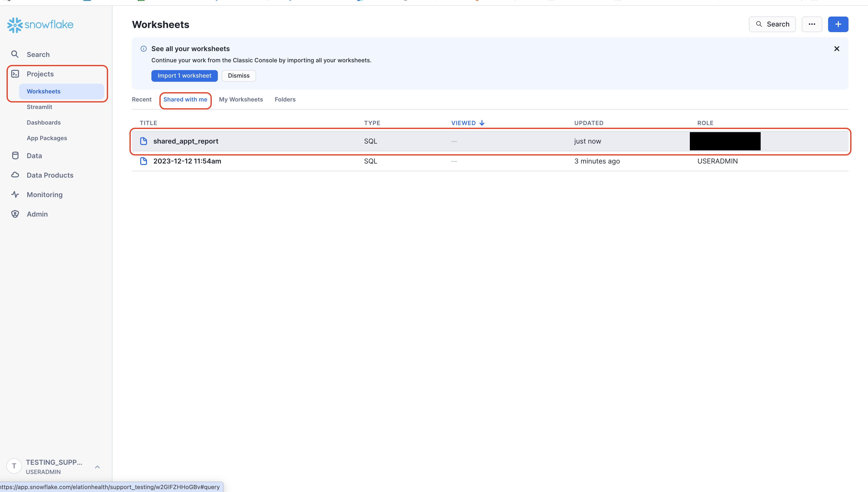Create new worksheet with blue plus button

[x=838, y=24]
